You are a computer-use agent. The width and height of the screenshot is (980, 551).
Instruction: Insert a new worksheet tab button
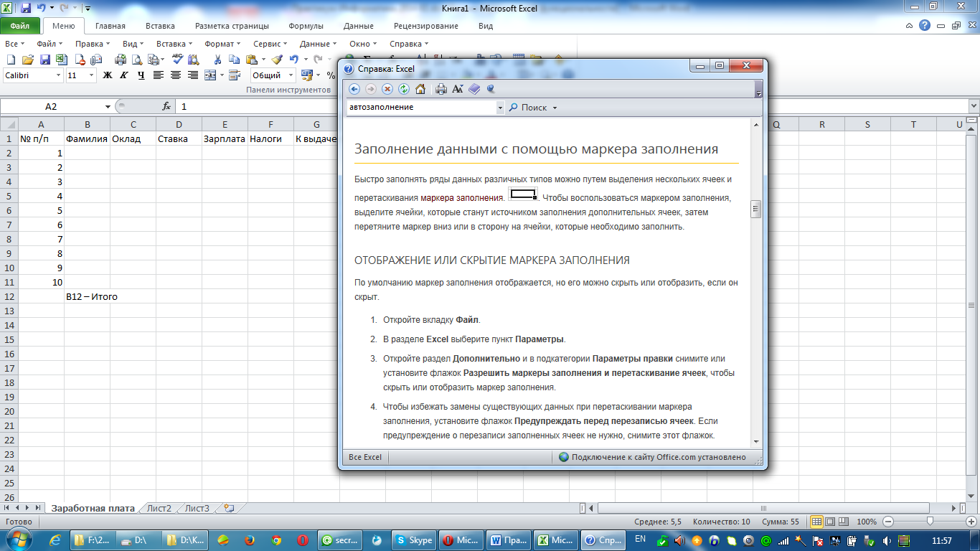tap(229, 508)
